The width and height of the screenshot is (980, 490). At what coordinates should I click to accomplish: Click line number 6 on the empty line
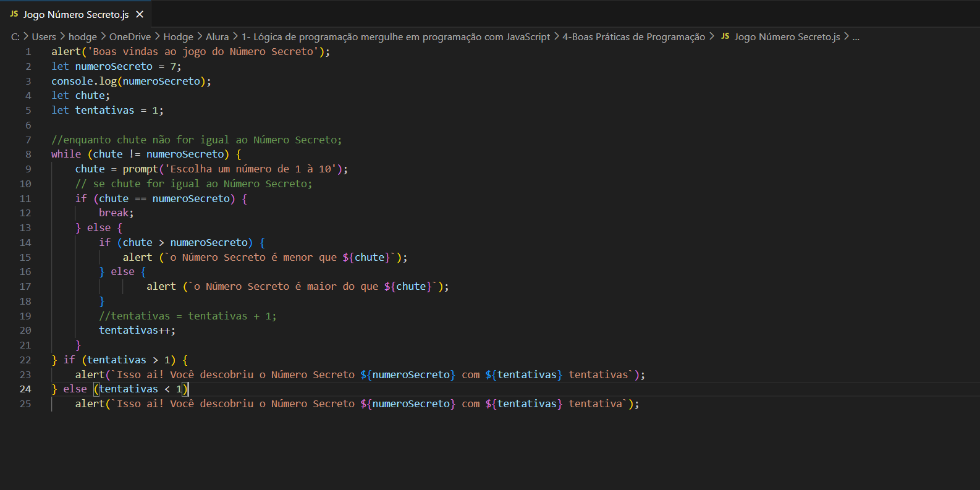click(x=28, y=125)
